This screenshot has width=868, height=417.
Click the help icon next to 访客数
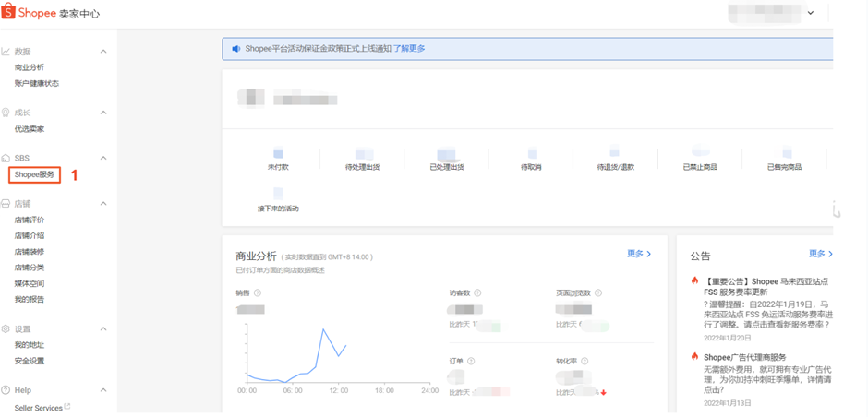pos(477,293)
